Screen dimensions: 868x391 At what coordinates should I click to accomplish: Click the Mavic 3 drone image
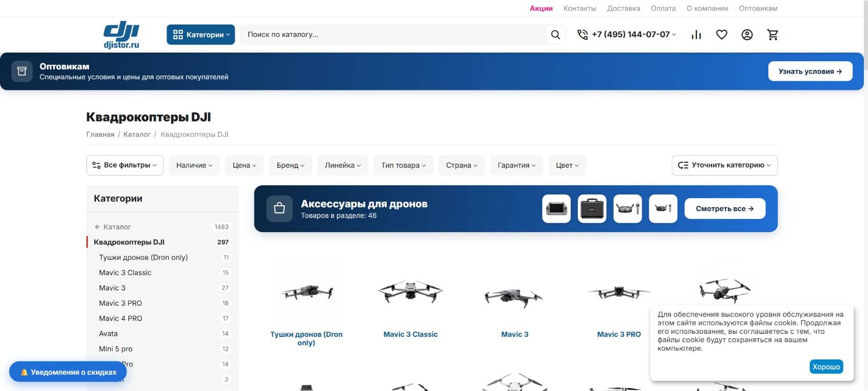point(514,296)
